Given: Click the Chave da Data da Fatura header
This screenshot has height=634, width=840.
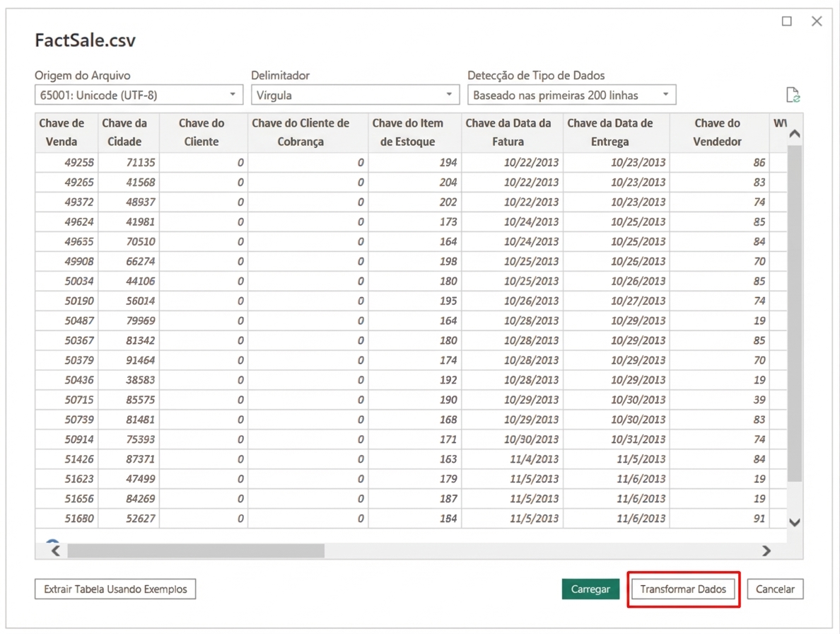Looking at the screenshot, I should click(x=508, y=132).
